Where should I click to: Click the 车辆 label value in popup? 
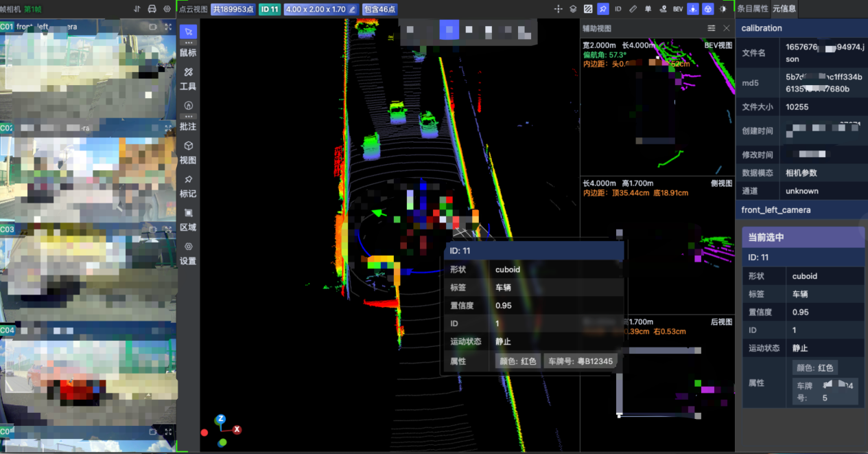point(504,288)
